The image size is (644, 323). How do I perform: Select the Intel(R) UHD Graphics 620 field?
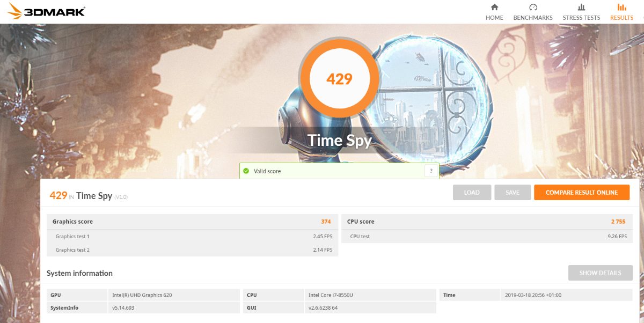pyautogui.click(x=173, y=295)
